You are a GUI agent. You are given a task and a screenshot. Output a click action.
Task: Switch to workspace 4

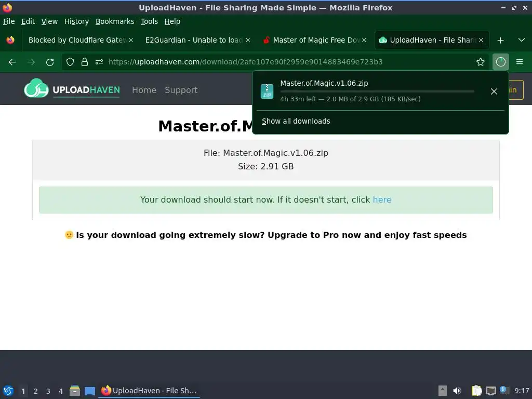61,391
